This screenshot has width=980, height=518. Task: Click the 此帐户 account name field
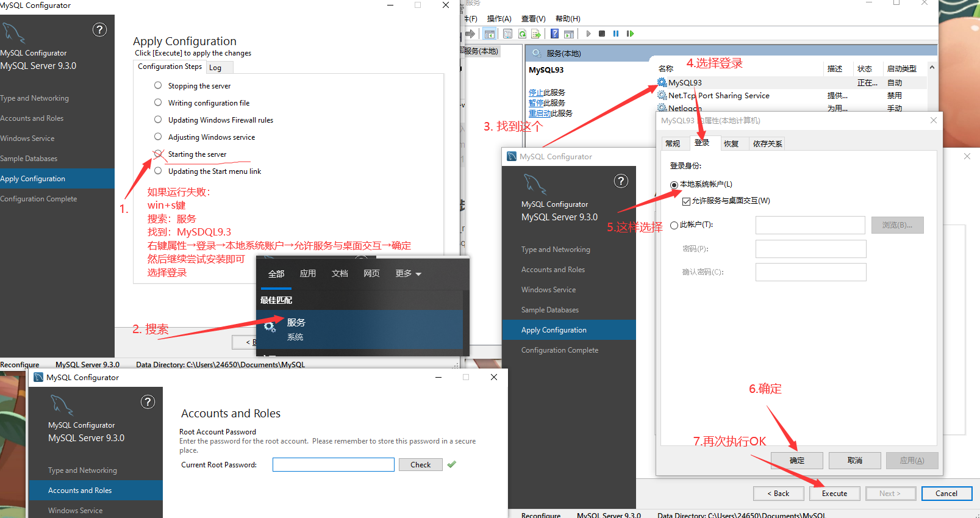click(x=810, y=225)
